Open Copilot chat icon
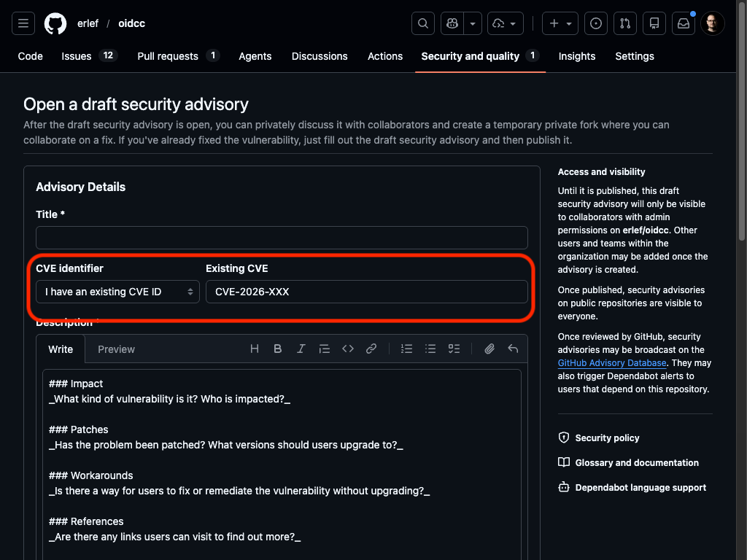 pos(452,23)
